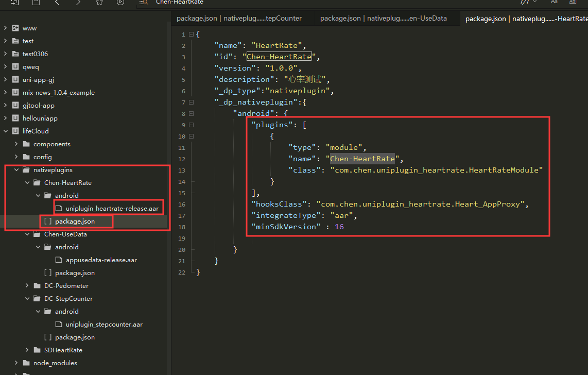The height and width of the screenshot is (375, 588).
Task: Click the "1.0.0" version value
Action: (282, 68)
